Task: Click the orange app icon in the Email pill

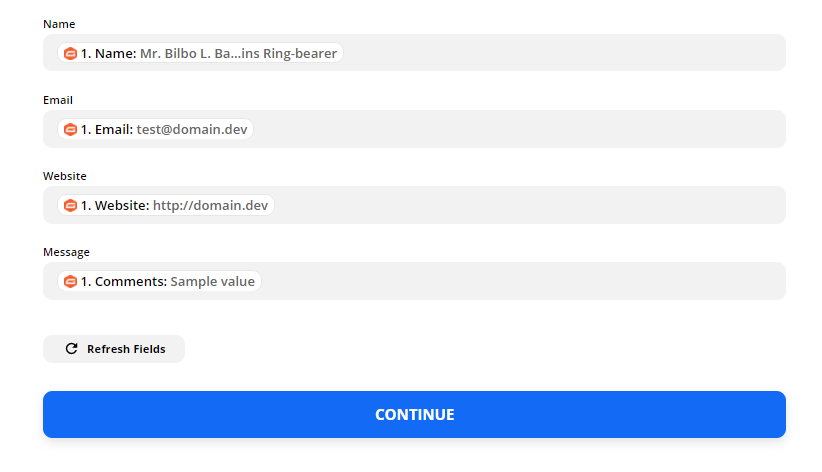Action: coord(70,129)
